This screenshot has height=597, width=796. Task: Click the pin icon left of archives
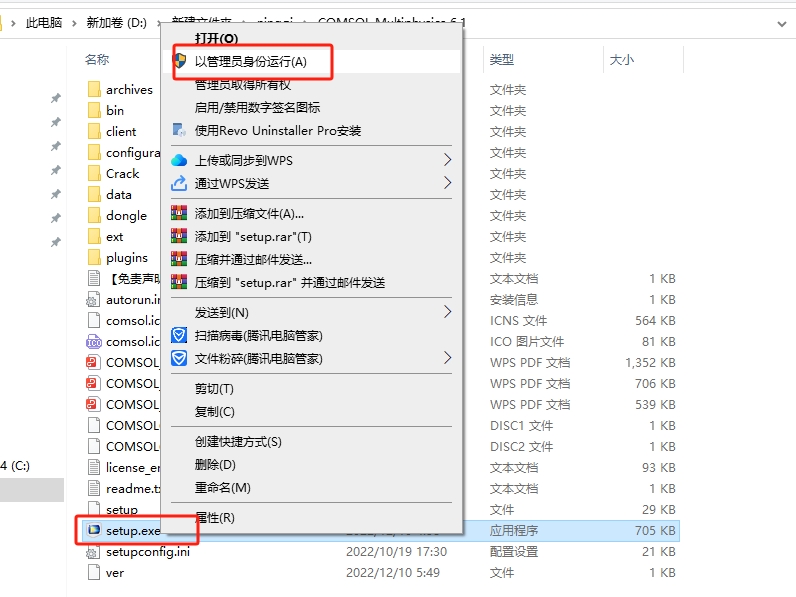click(56, 97)
